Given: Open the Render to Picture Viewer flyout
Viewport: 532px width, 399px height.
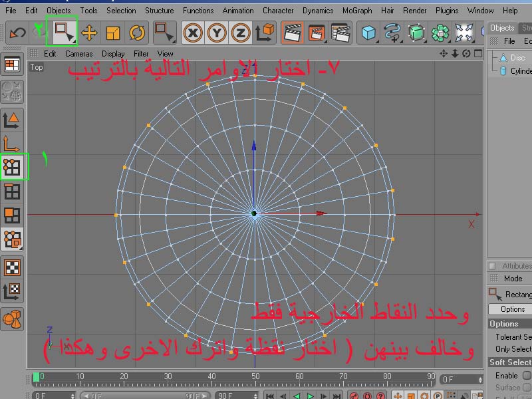Looking at the screenshot, I should tap(317, 33).
